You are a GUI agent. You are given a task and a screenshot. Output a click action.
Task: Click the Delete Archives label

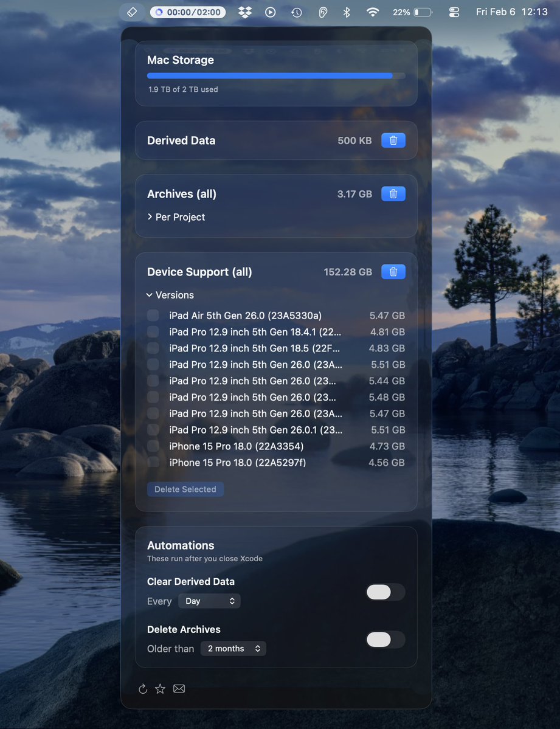(x=184, y=629)
